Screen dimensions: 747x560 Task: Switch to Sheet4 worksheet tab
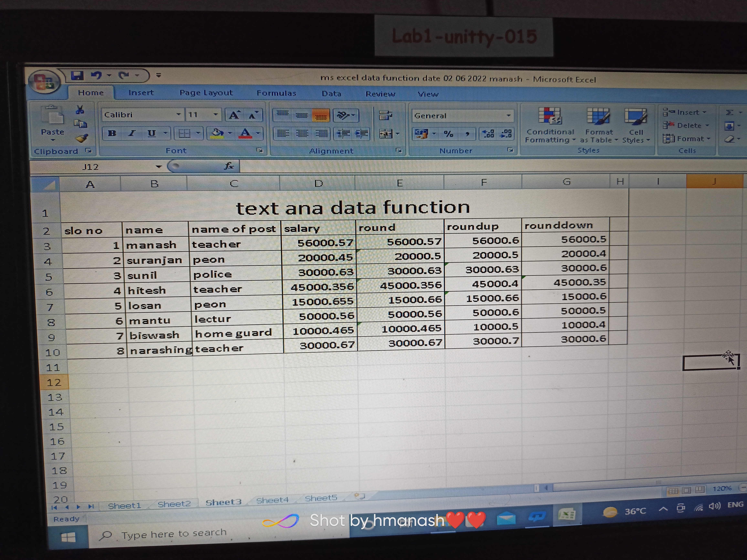(x=272, y=500)
